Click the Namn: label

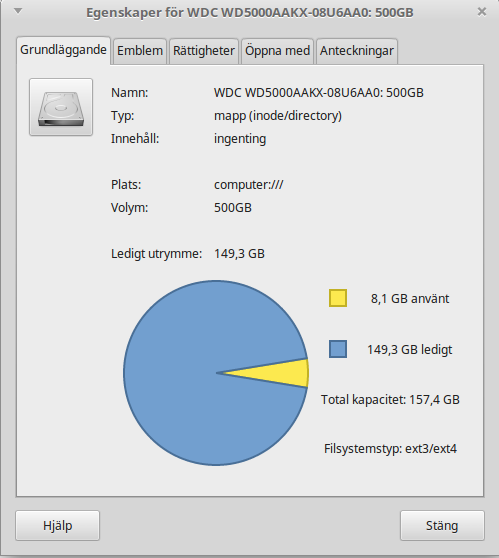[x=130, y=93]
